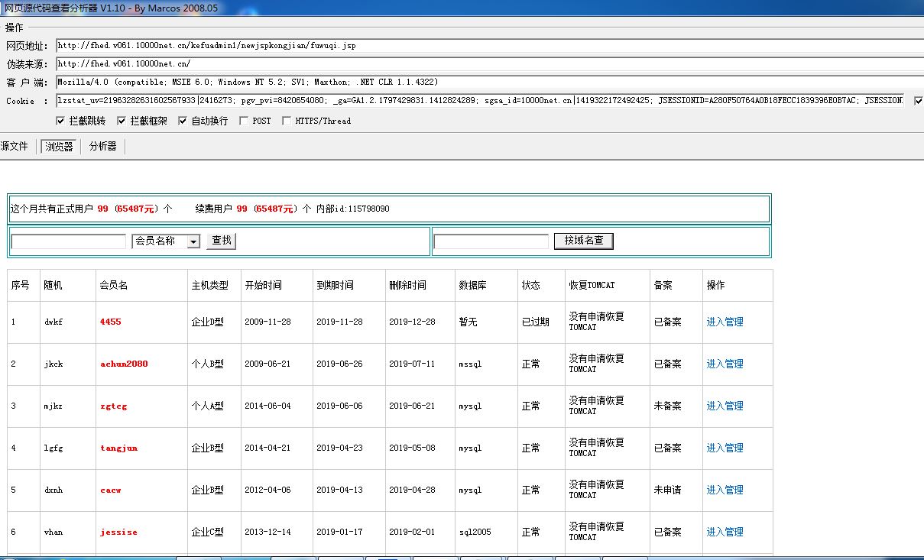Image resolution: width=924 pixels, height=560 pixels.
Task: Select the 暂无 database cell
Action: pos(468,322)
